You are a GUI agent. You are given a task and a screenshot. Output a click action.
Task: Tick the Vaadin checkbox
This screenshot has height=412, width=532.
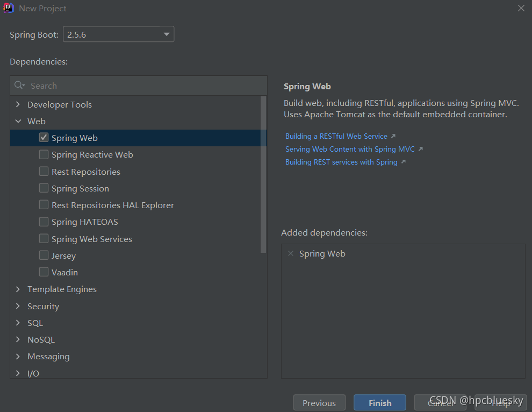pos(44,272)
